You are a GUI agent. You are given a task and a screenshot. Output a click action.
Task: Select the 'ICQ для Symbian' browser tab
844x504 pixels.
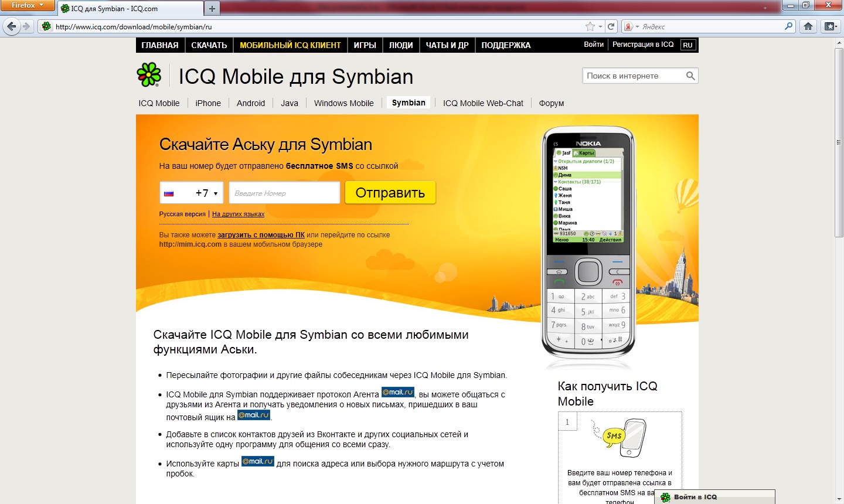click(x=130, y=8)
